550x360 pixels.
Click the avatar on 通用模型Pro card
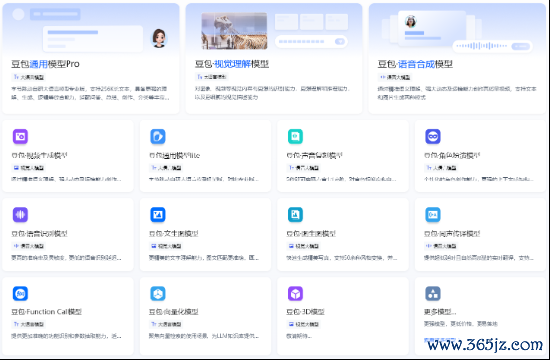159,38
